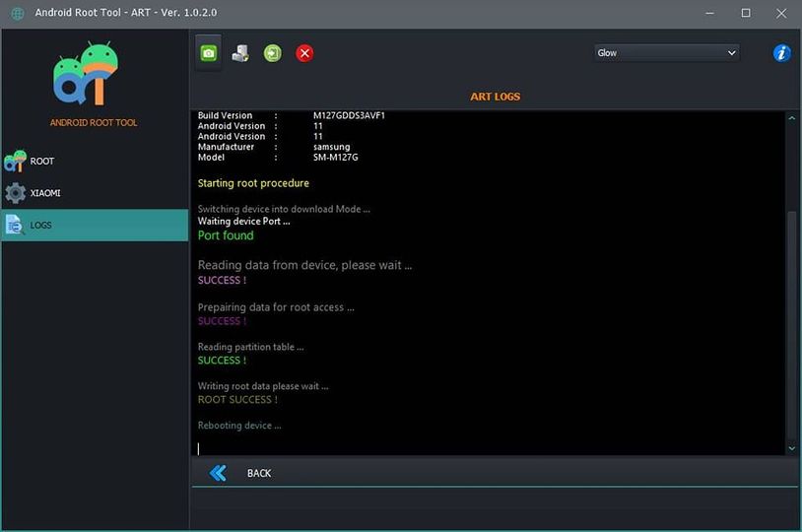The width and height of the screenshot is (802, 532).
Task: Click the ROOT sidebar Android icon
Action: pos(15,161)
